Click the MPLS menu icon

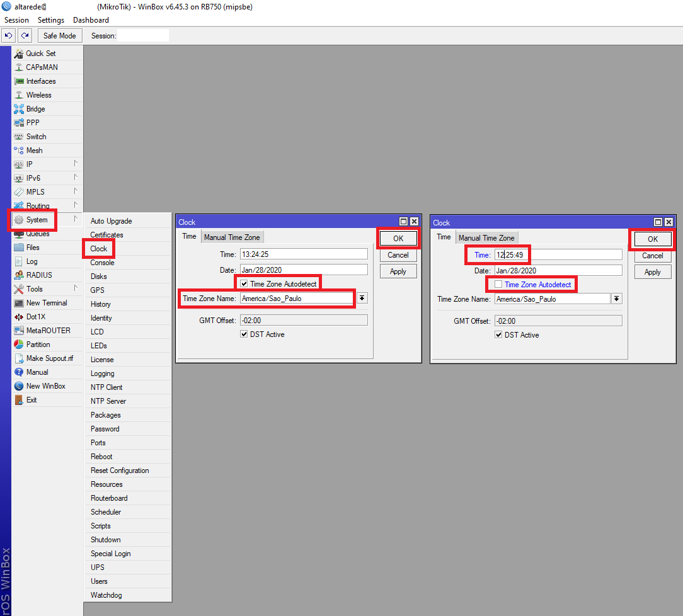click(19, 192)
